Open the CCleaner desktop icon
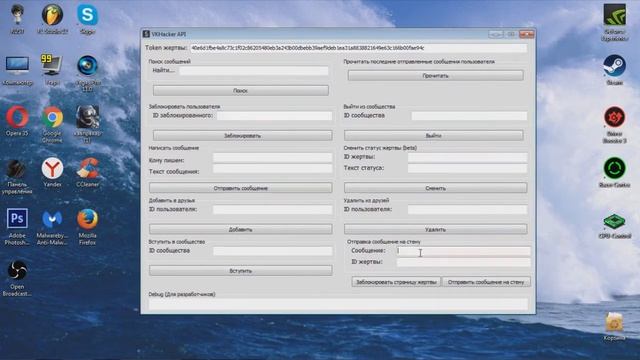 pyautogui.click(x=87, y=169)
